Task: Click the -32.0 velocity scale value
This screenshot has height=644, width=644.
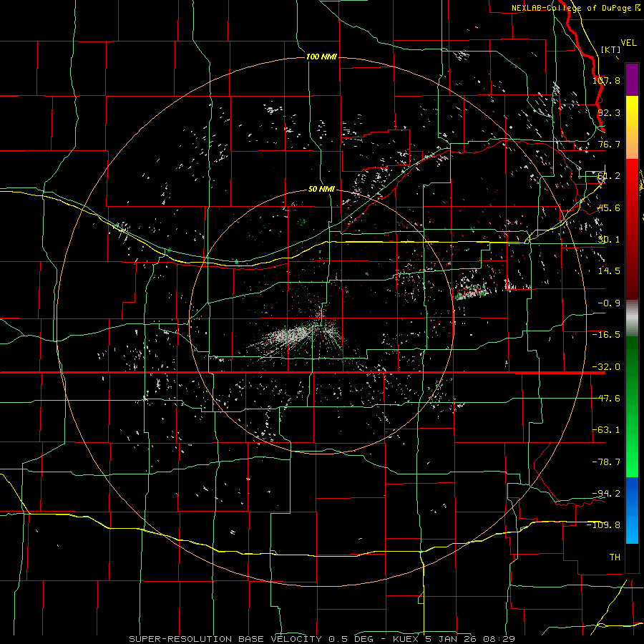Action: point(606,367)
